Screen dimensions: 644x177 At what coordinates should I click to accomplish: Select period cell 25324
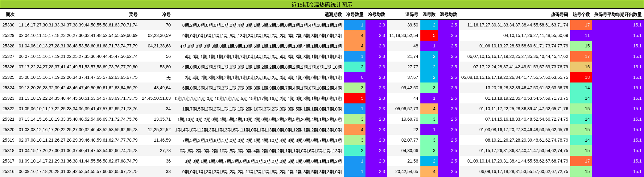(8, 88)
